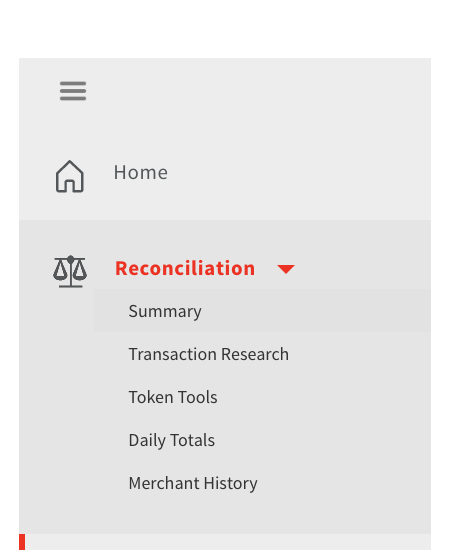Image resolution: width=450 pixels, height=550 pixels.
Task: Click the red downward triangle icon
Action: (286, 269)
